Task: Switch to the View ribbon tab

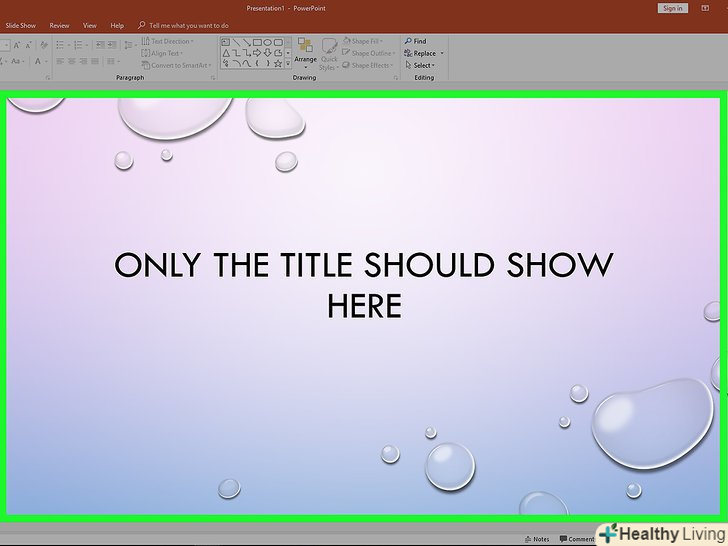Action: coord(90,26)
